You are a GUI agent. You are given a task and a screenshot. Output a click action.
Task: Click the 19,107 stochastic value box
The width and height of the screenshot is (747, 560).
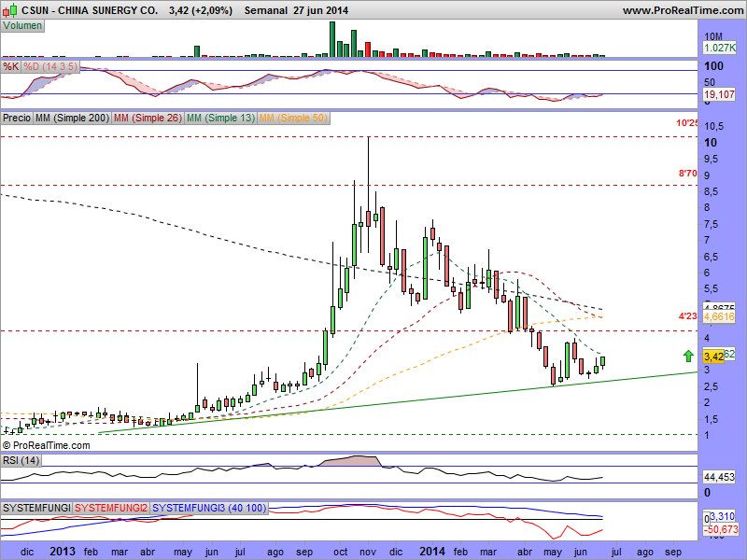tap(719, 94)
